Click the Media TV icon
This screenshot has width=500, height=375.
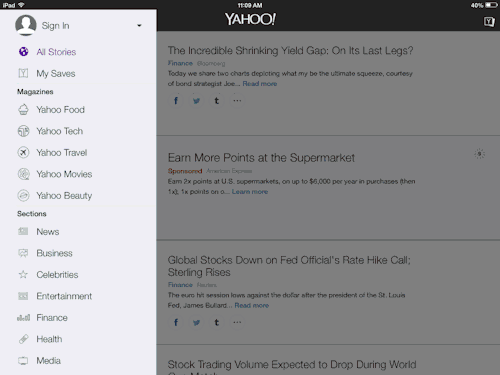23,361
